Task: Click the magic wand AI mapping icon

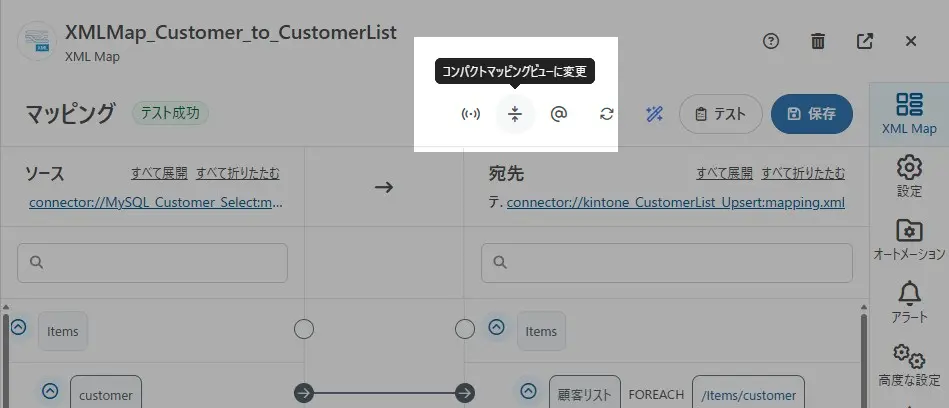Action: (x=654, y=114)
